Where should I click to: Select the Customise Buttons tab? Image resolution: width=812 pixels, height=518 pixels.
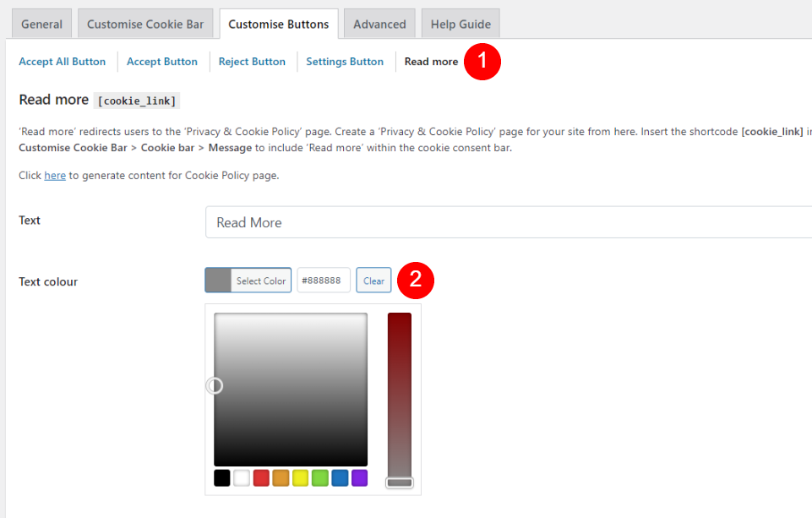279,24
